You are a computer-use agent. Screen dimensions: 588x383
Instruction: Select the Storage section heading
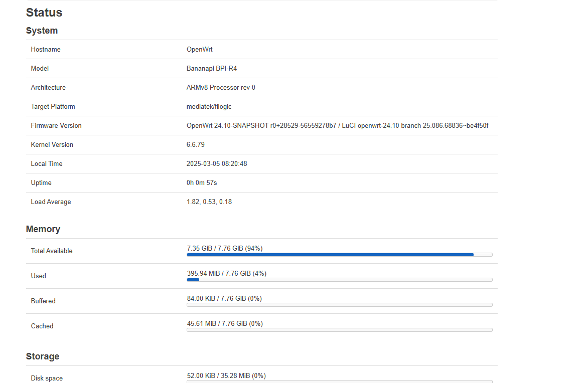tap(42, 356)
